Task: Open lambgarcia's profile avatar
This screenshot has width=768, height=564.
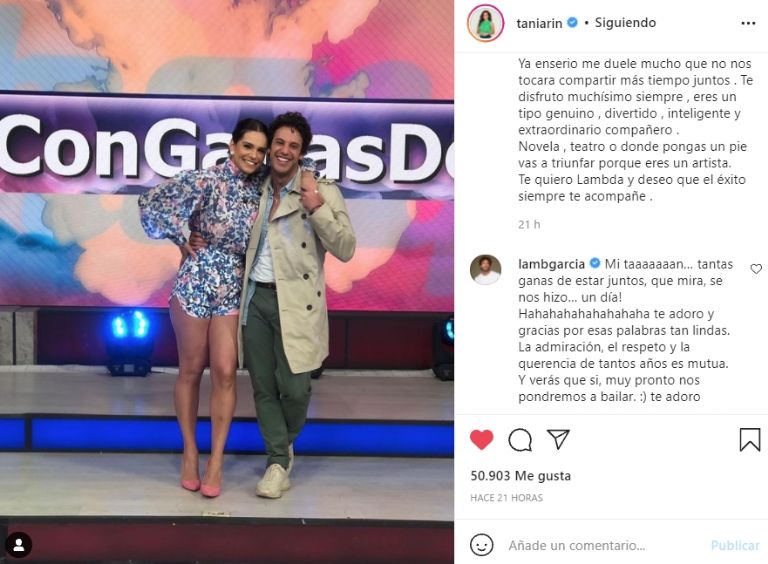Action: (485, 269)
